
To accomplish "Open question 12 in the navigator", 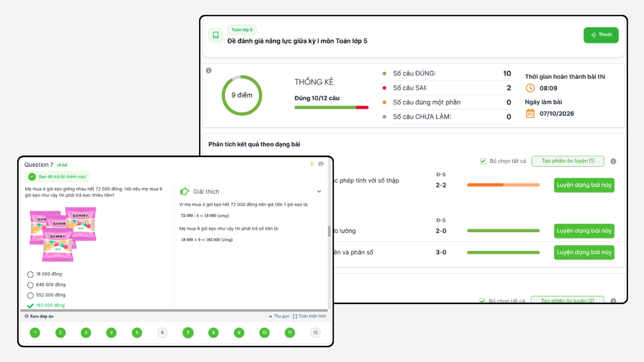I will [x=316, y=333].
